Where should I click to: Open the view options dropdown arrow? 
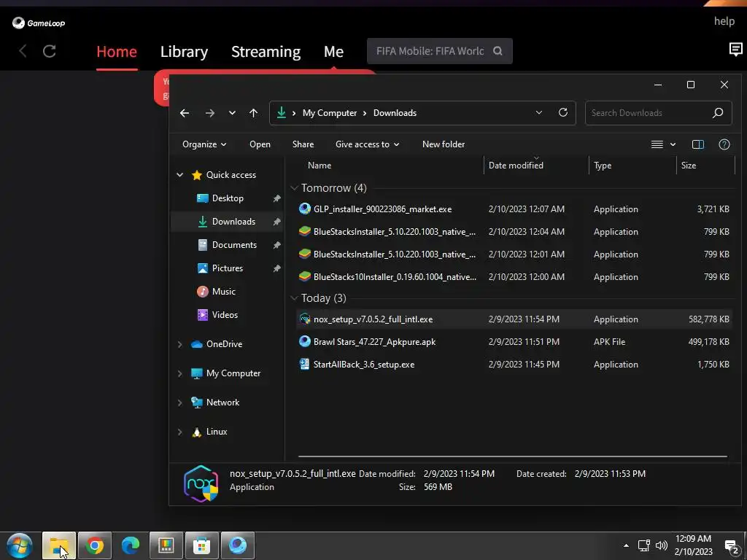[673, 144]
